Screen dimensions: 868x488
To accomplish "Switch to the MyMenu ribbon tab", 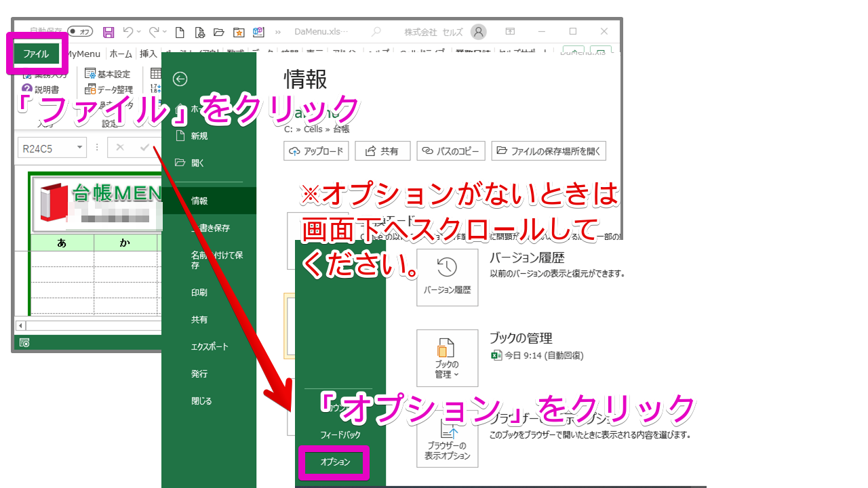I will click(x=83, y=54).
